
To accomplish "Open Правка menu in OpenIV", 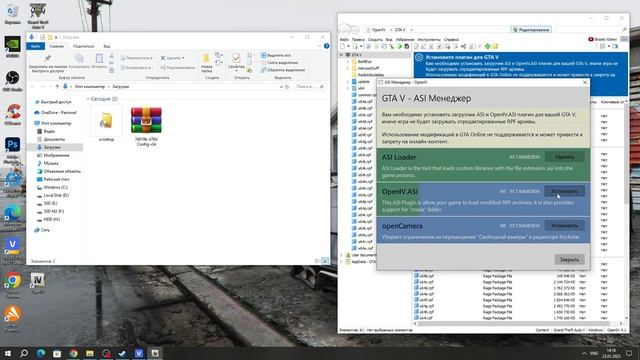I will click(358, 40).
